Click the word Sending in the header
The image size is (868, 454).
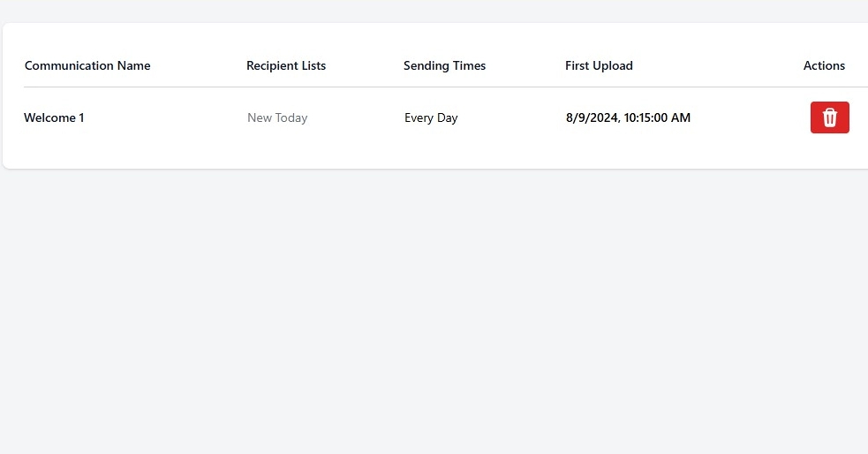(426, 65)
